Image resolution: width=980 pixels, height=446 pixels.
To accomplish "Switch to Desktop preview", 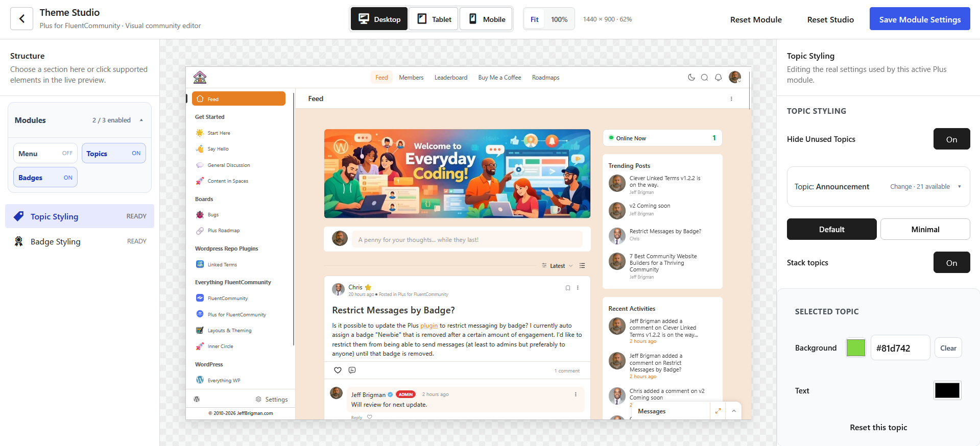I will (379, 19).
